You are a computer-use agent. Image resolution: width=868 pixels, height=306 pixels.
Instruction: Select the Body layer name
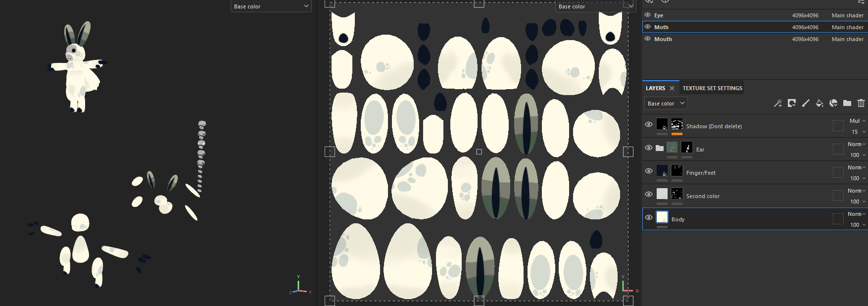[678, 219]
